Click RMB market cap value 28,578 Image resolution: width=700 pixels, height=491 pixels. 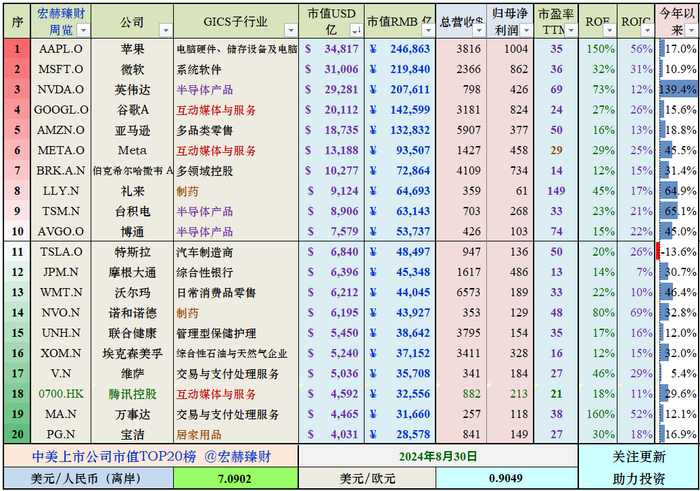coord(400,434)
